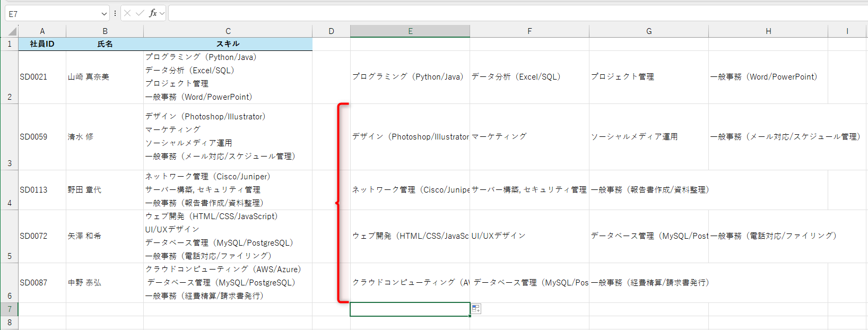Viewport: 868px width, 330px height.
Task: Select column H header
Action: pos(768,31)
